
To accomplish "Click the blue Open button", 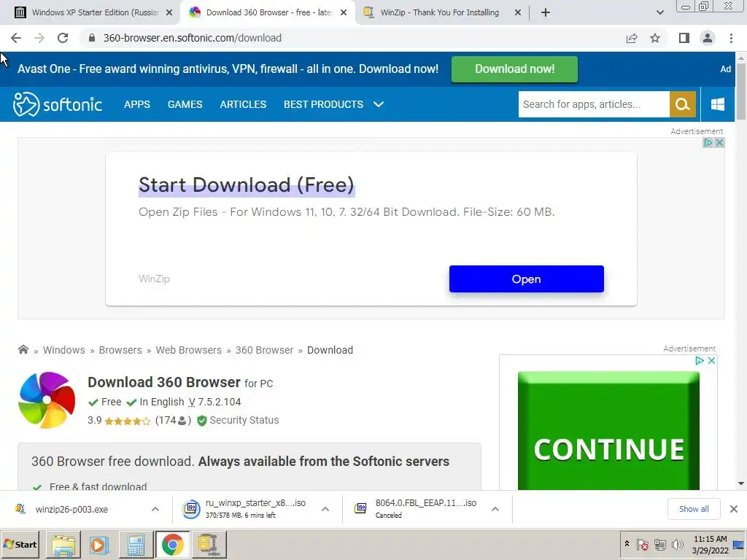I will point(527,279).
